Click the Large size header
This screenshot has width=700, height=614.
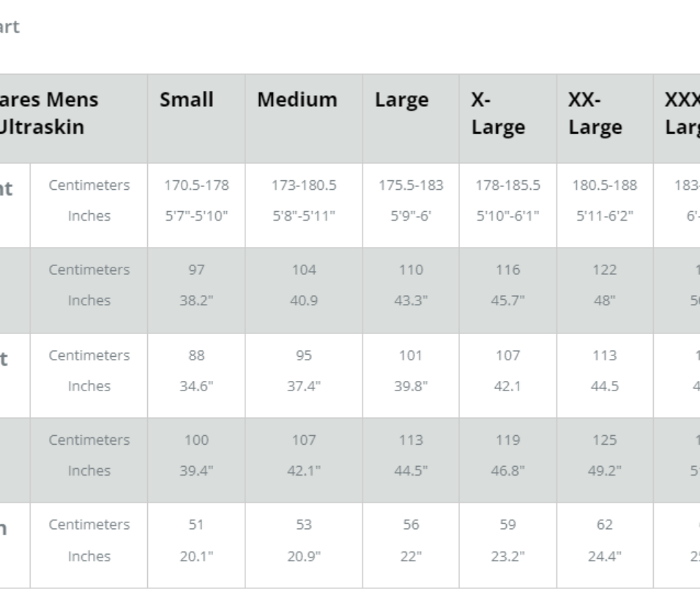click(402, 100)
